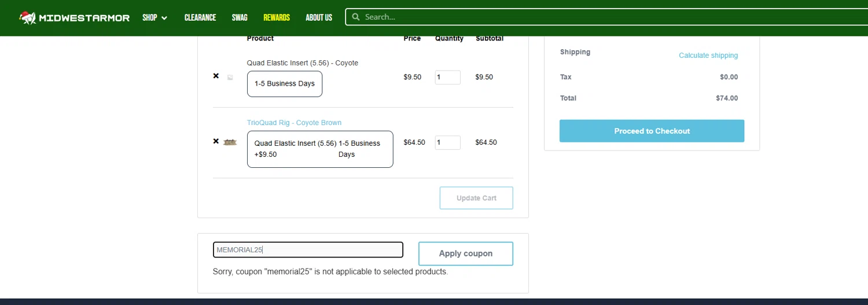Open the TrioQuad Rig product thumbnail
The height and width of the screenshot is (305, 868).
[x=230, y=142]
